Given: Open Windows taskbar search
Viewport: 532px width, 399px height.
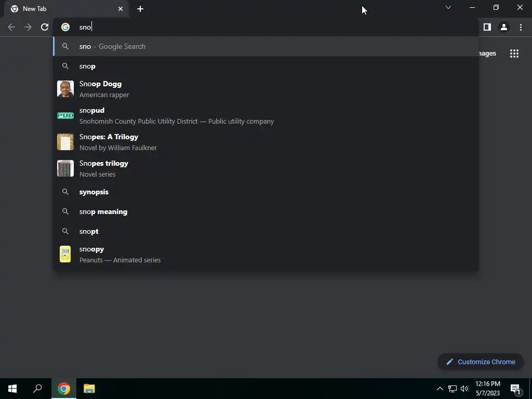Looking at the screenshot, I should tap(37, 389).
